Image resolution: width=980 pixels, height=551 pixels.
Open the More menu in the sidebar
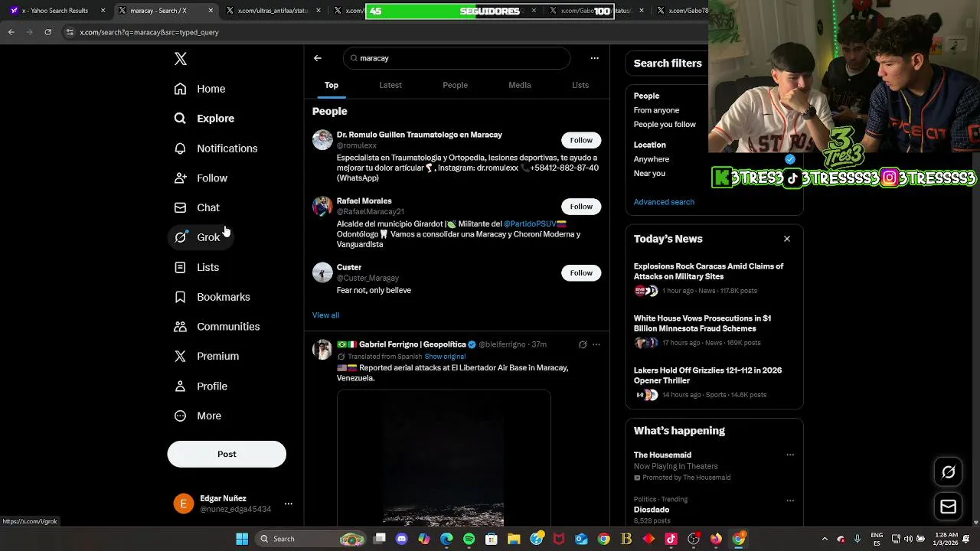tap(198, 416)
